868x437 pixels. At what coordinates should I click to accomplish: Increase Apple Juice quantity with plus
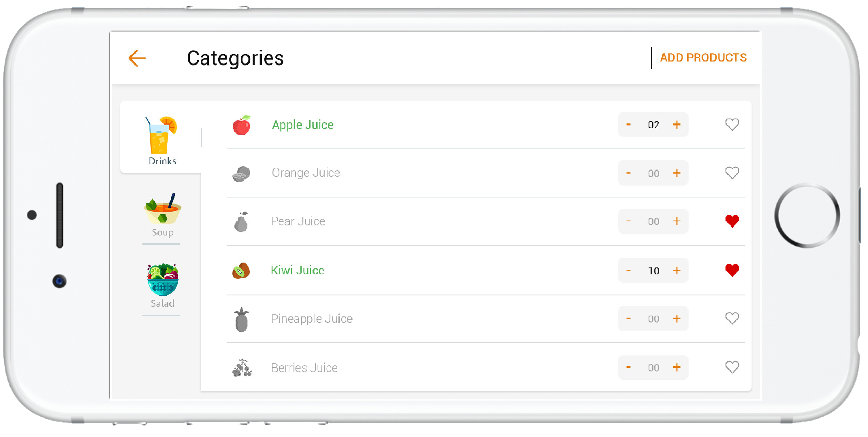677,125
